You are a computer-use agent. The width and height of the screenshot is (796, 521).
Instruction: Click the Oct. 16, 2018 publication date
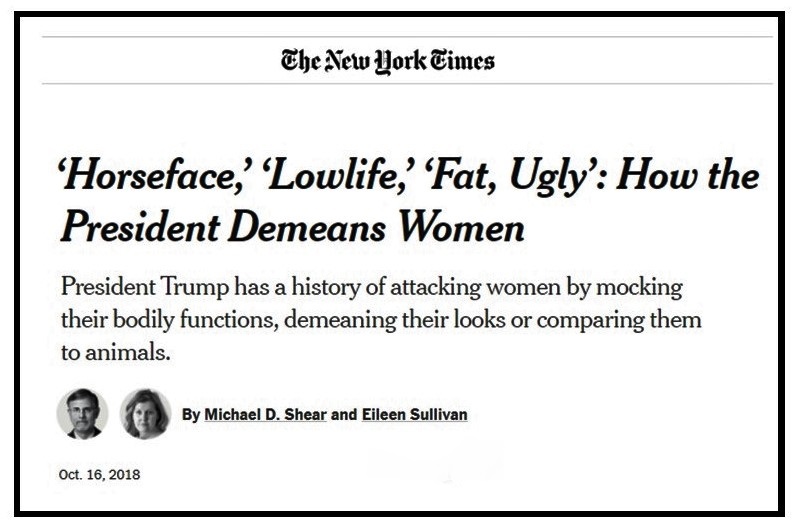coord(99,473)
